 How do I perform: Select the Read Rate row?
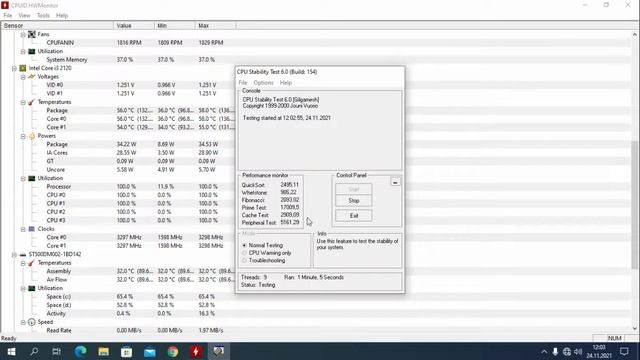[316, 330]
